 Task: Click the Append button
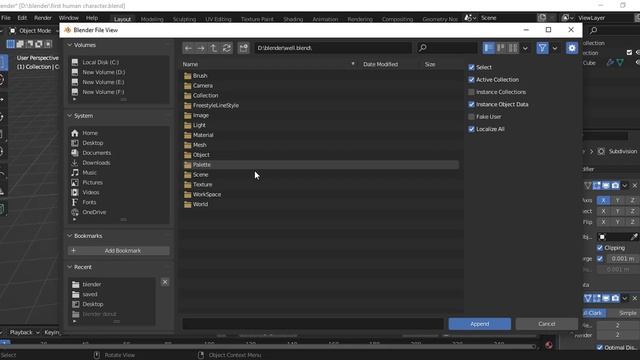pos(480,324)
